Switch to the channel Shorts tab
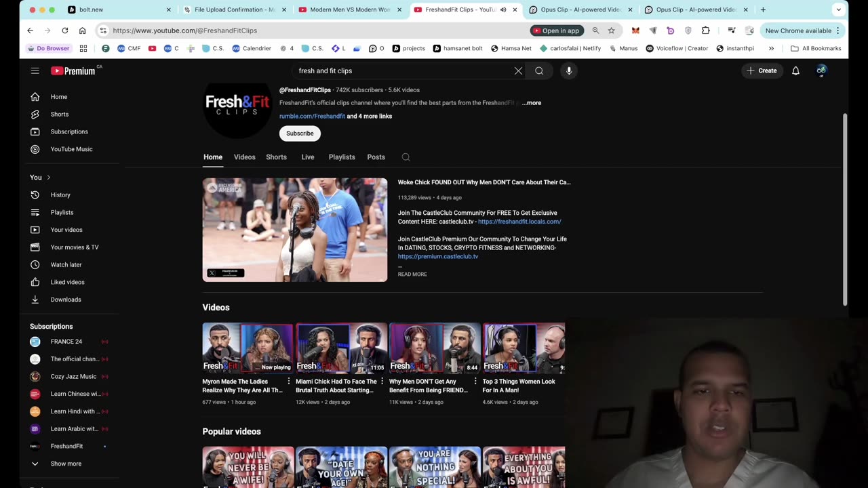The height and width of the screenshot is (488, 868). [x=276, y=157]
